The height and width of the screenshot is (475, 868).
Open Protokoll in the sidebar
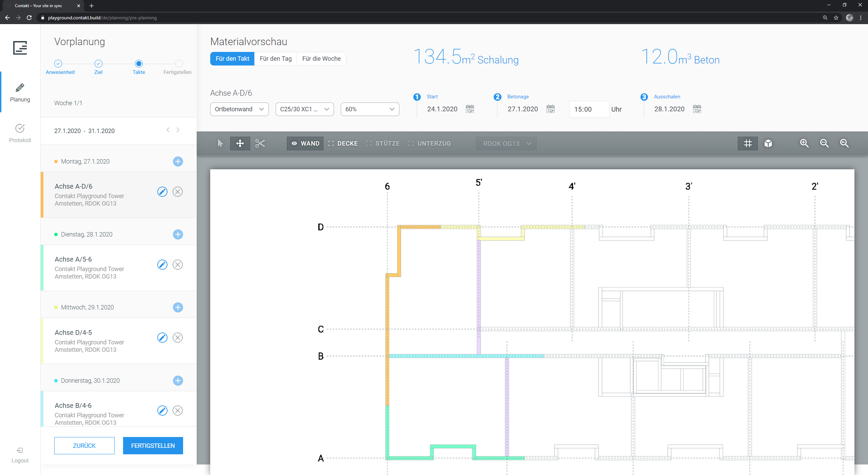click(20, 133)
